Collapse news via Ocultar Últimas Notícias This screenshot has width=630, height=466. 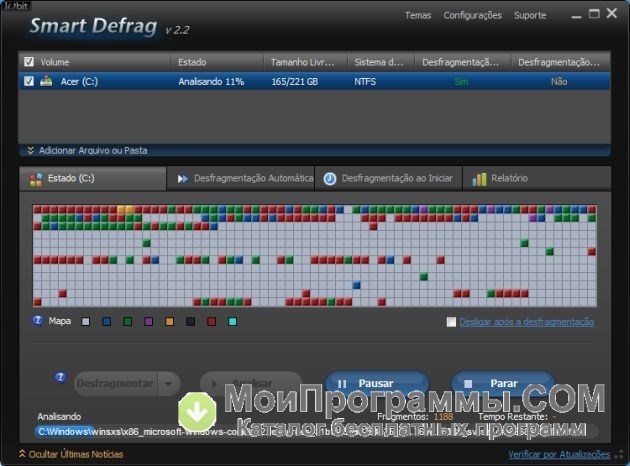coord(76,454)
